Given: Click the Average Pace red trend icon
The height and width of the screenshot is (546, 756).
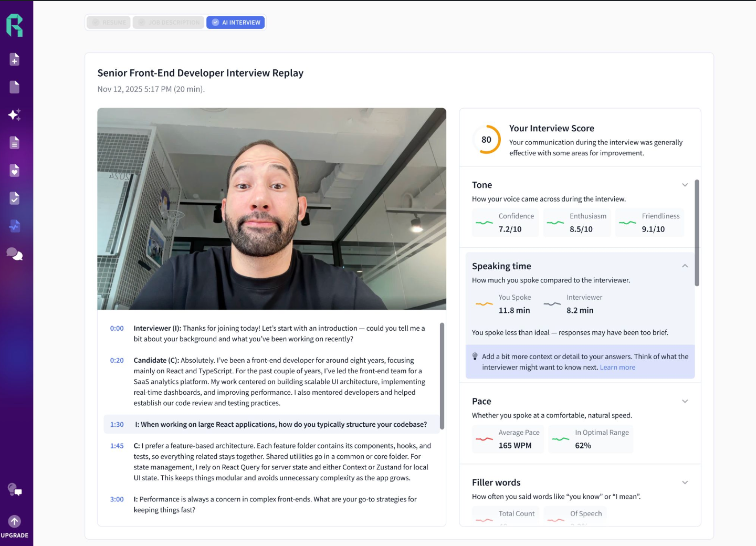Looking at the screenshot, I should click(x=484, y=439).
